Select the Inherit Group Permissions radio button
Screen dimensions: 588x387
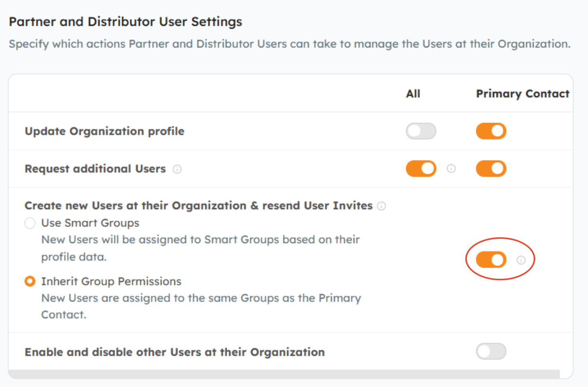tap(30, 282)
